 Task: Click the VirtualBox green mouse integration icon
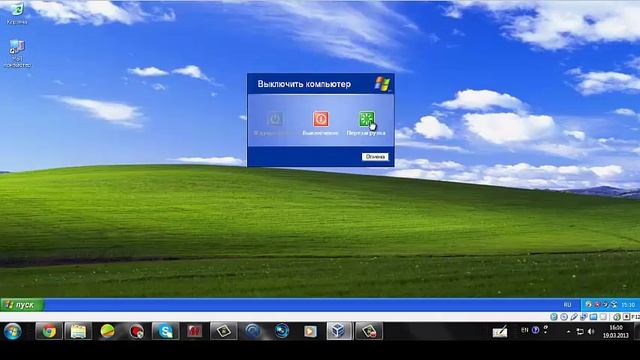(617, 317)
